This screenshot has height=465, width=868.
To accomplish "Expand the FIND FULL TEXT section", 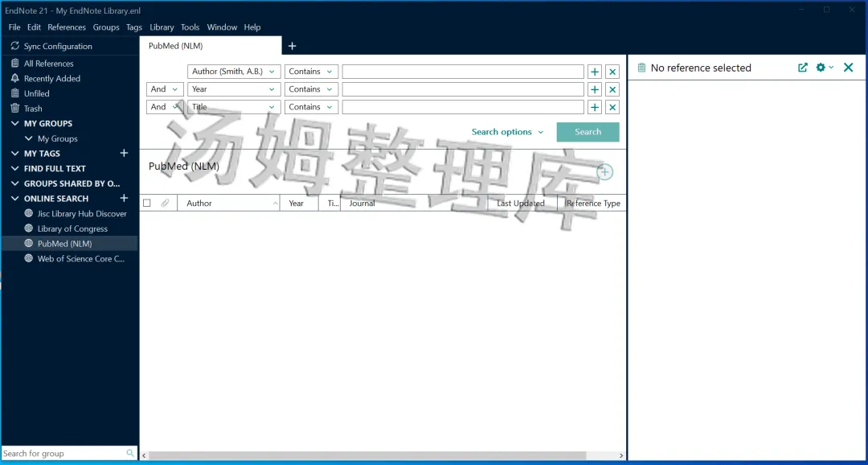I will pos(15,168).
